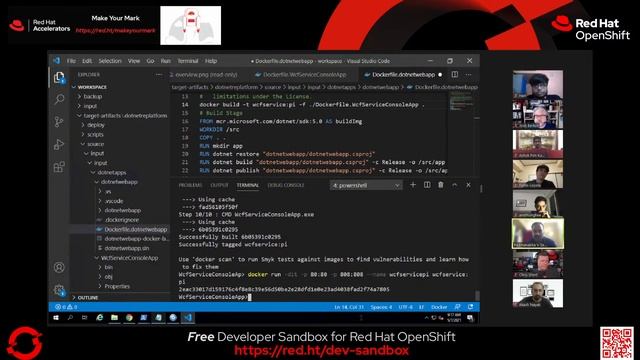Expand the backup folder
The image size is (640, 360).
click(93, 97)
